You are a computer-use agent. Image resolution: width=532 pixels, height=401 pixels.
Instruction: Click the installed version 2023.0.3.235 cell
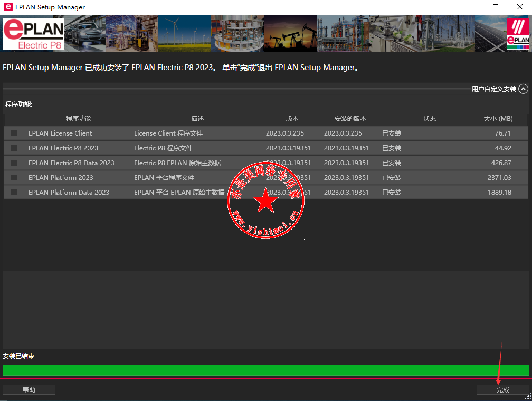343,133
